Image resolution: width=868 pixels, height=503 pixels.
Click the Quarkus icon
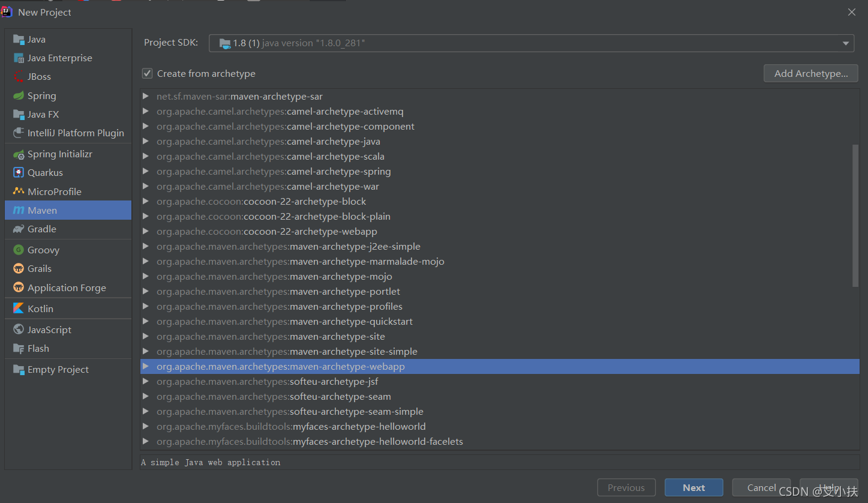[x=19, y=173]
